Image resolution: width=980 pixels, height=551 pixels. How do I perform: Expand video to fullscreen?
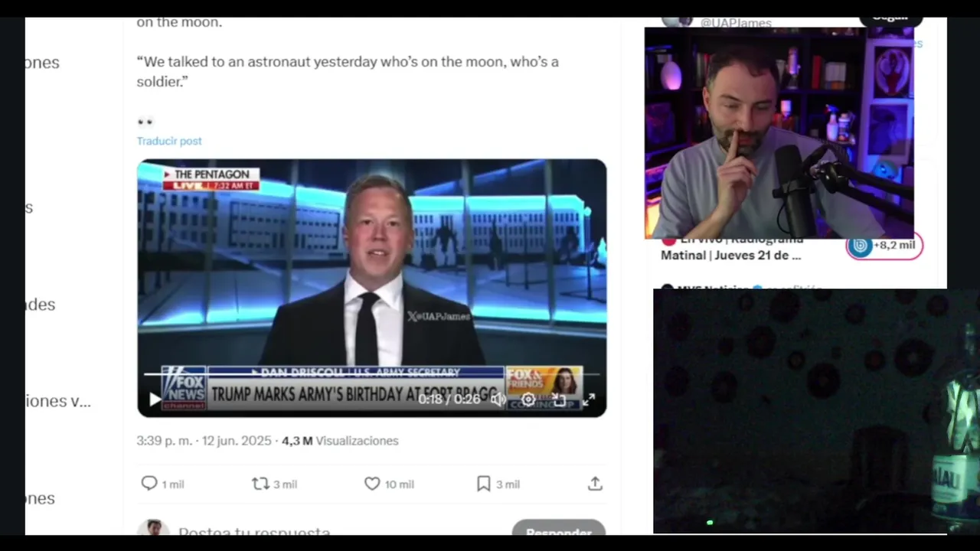tap(588, 399)
